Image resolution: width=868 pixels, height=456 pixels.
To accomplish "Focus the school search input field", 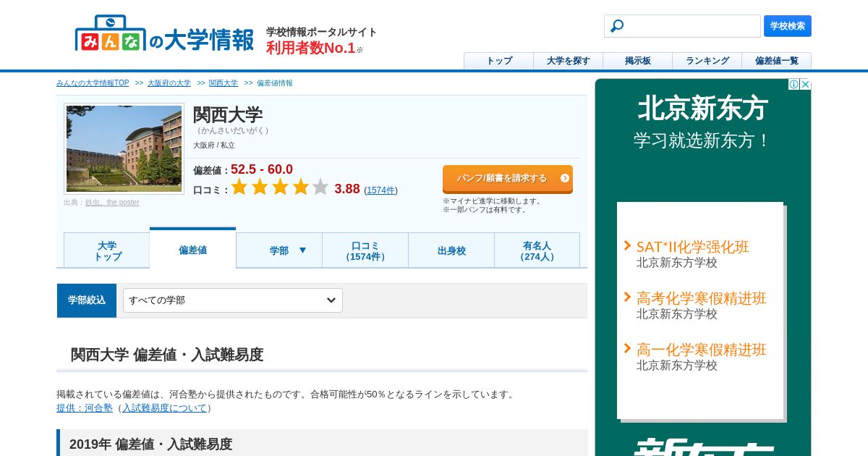I will point(682,26).
